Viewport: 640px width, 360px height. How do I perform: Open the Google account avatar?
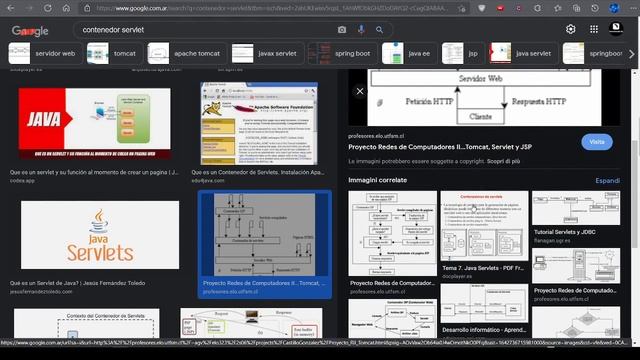pos(616,29)
